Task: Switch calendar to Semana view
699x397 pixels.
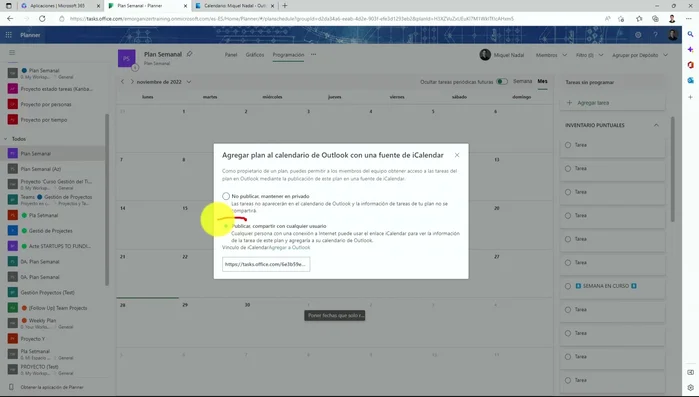Action: (x=522, y=81)
